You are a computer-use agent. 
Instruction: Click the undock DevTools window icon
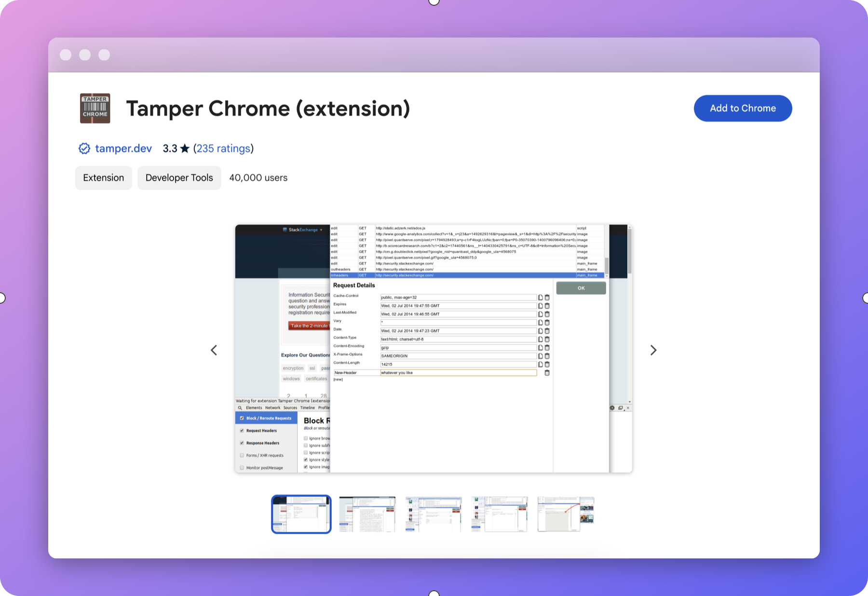tap(620, 408)
